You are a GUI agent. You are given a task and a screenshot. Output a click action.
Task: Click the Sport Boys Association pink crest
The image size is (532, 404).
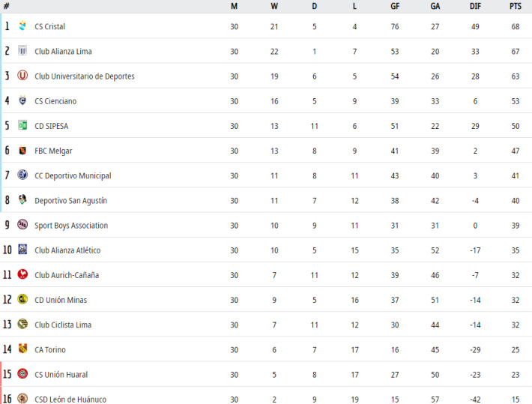pyautogui.click(x=22, y=224)
